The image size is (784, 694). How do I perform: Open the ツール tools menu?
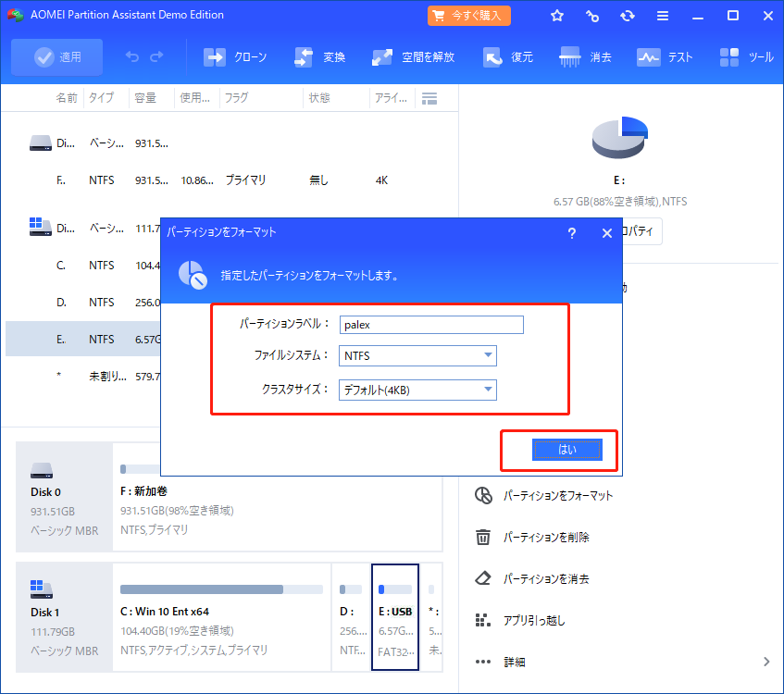tap(746, 57)
